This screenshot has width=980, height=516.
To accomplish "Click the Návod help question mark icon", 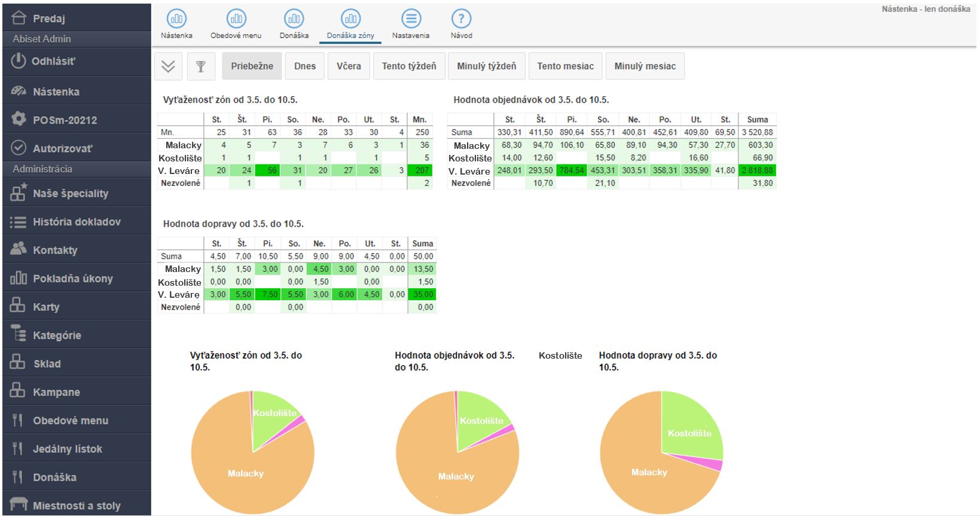I will click(x=461, y=19).
